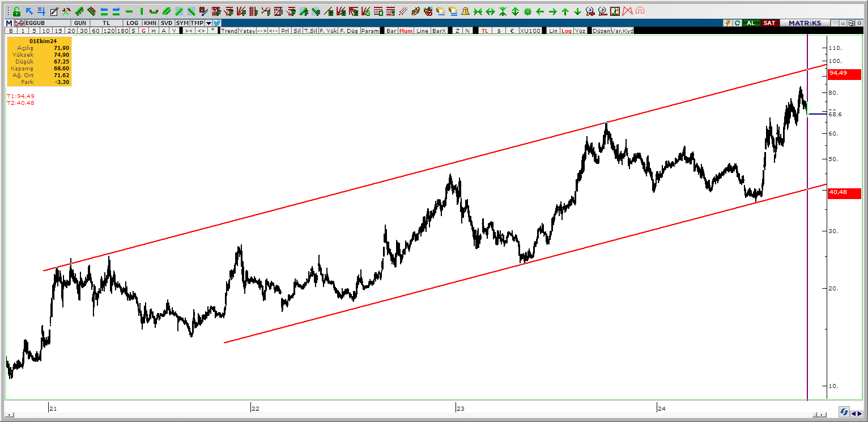
Task: Click the green vertical compress arrows icon
Action: click(503, 11)
